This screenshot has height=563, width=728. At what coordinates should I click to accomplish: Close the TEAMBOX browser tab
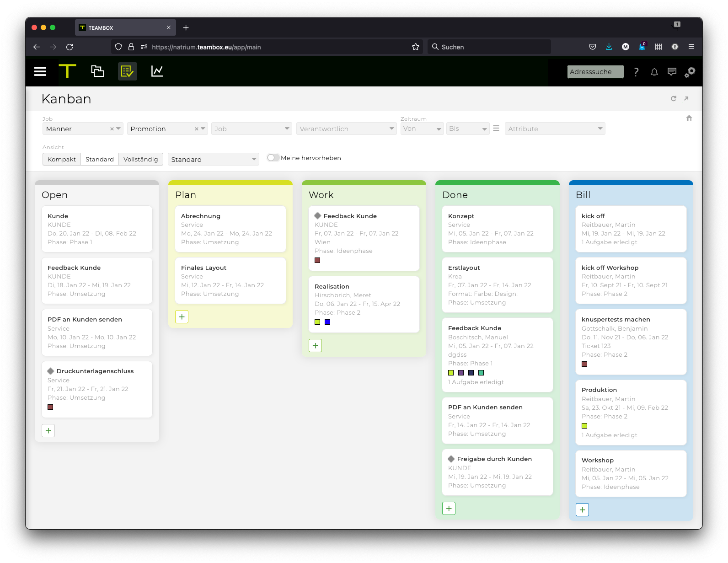pos(169,27)
